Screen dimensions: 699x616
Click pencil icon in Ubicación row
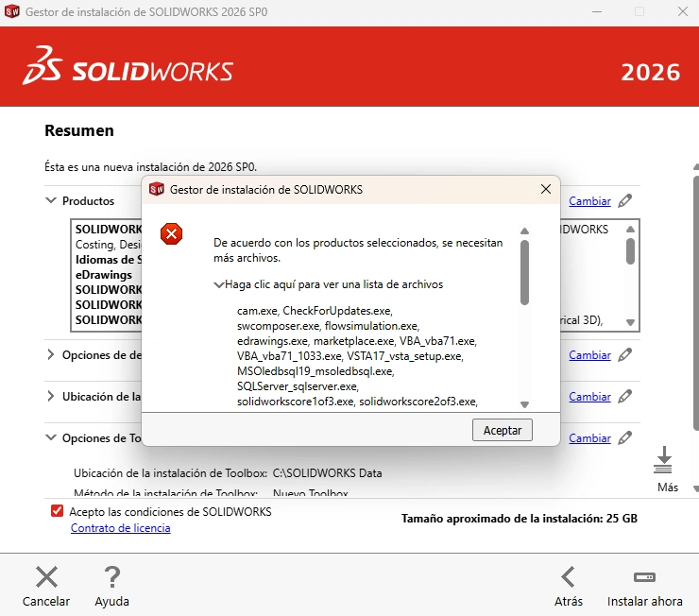625,396
